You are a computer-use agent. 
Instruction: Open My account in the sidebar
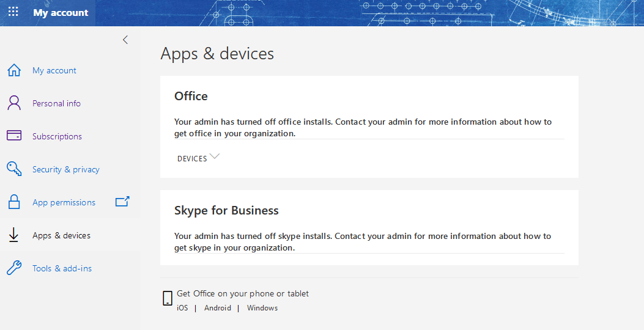click(x=54, y=71)
